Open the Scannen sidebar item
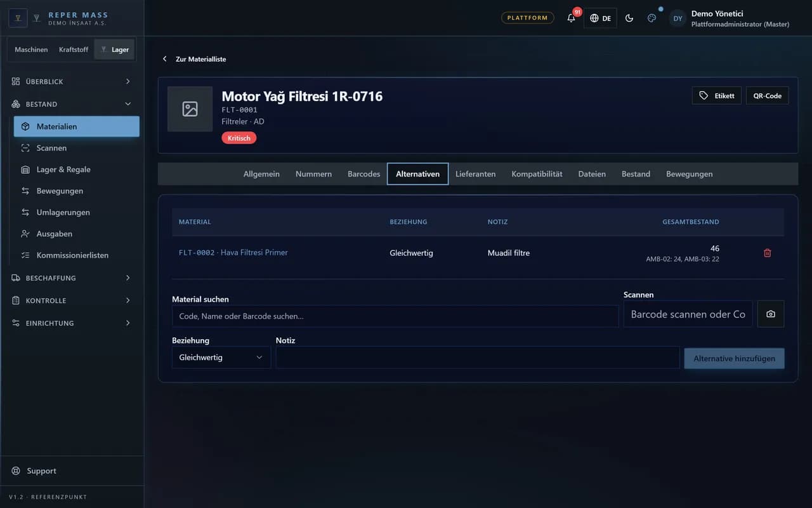Screen dimensions: 812x508 (x=77, y=148)
